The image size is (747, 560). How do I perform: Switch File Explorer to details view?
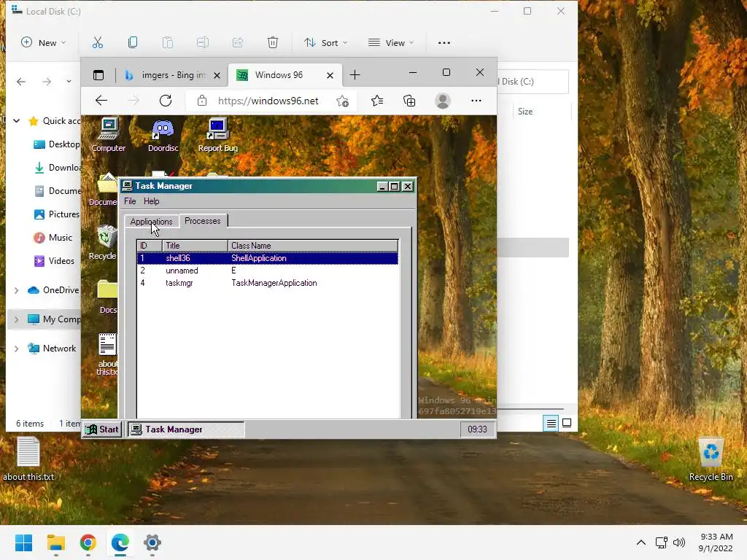[551, 424]
